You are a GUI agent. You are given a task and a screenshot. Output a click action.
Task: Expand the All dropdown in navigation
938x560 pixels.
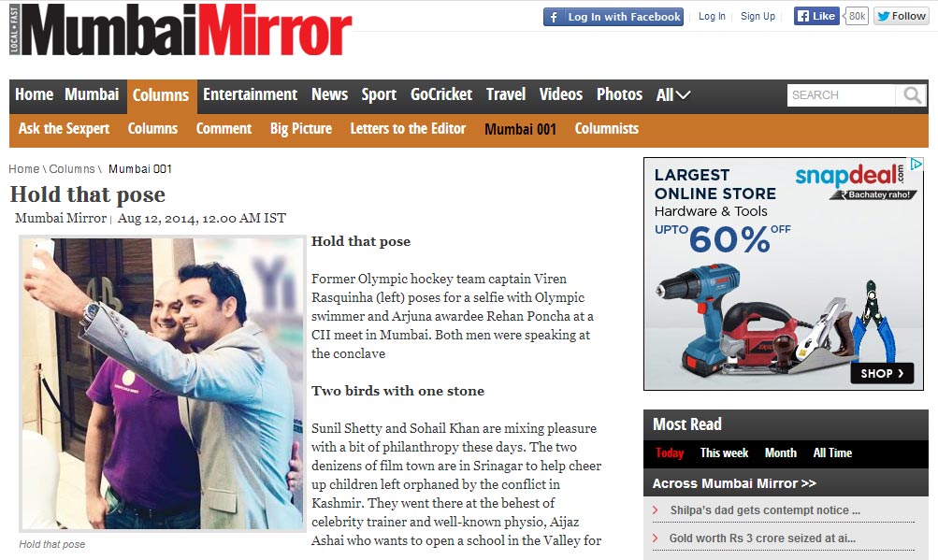point(673,95)
